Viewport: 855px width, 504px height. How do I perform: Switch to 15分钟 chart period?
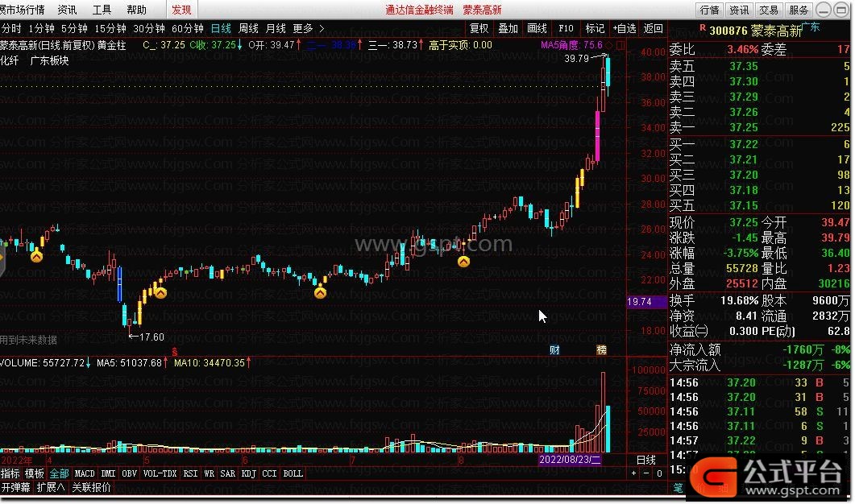pos(110,28)
